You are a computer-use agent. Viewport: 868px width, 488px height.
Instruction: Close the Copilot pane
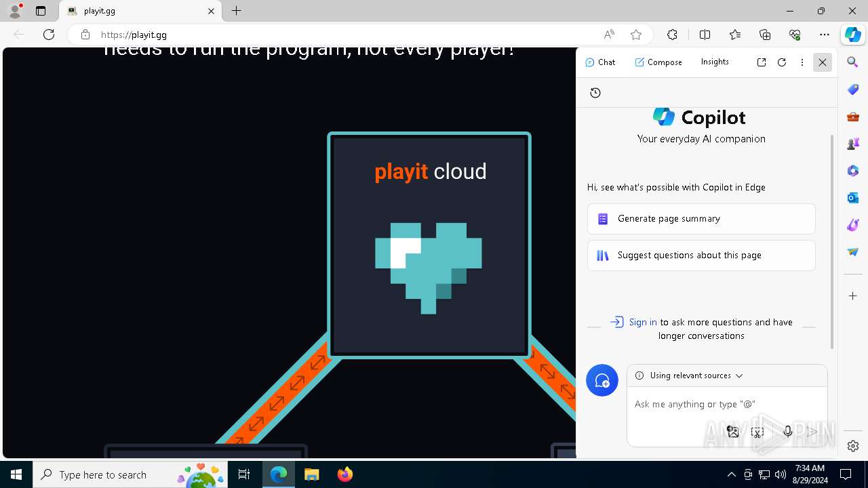pyautogui.click(x=822, y=62)
